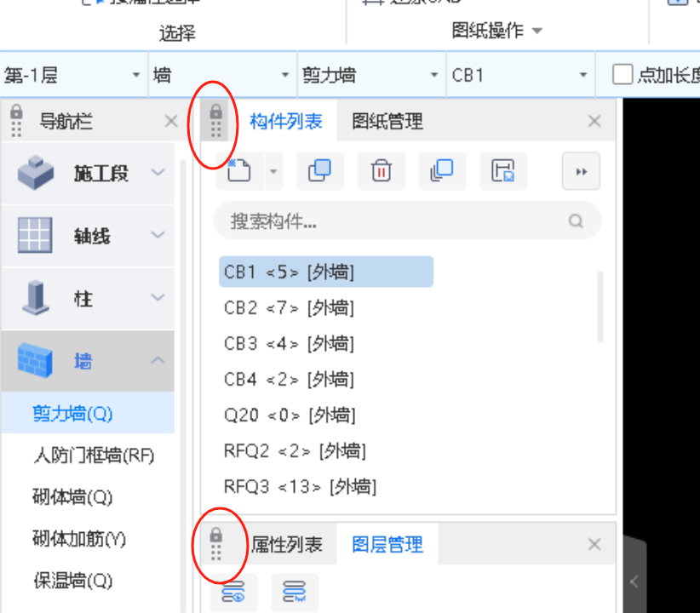The height and width of the screenshot is (613, 700).
Task: Close the 导航栏 panel
Action: coord(171,121)
